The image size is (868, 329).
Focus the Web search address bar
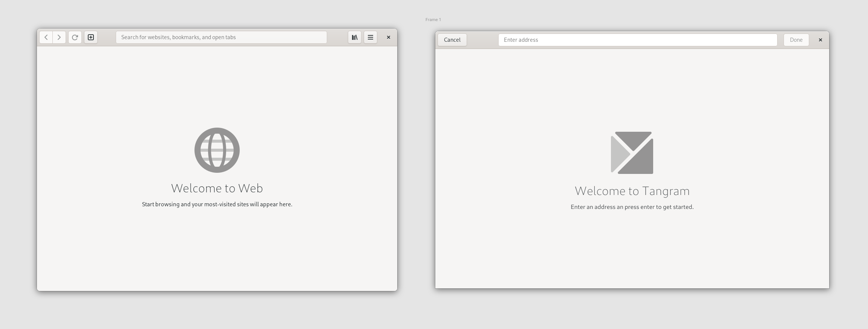(x=221, y=37)
